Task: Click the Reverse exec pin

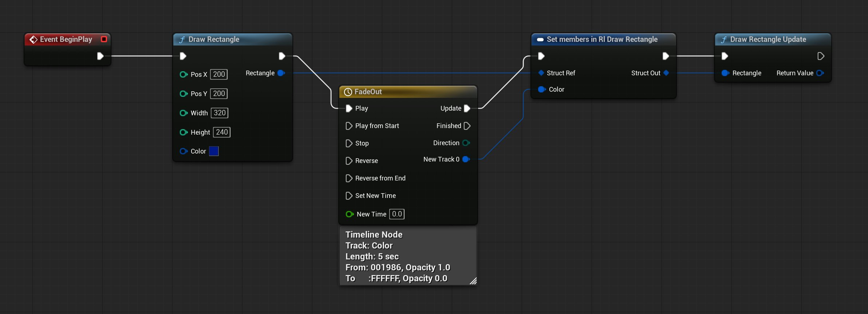Action: [349, 161]
